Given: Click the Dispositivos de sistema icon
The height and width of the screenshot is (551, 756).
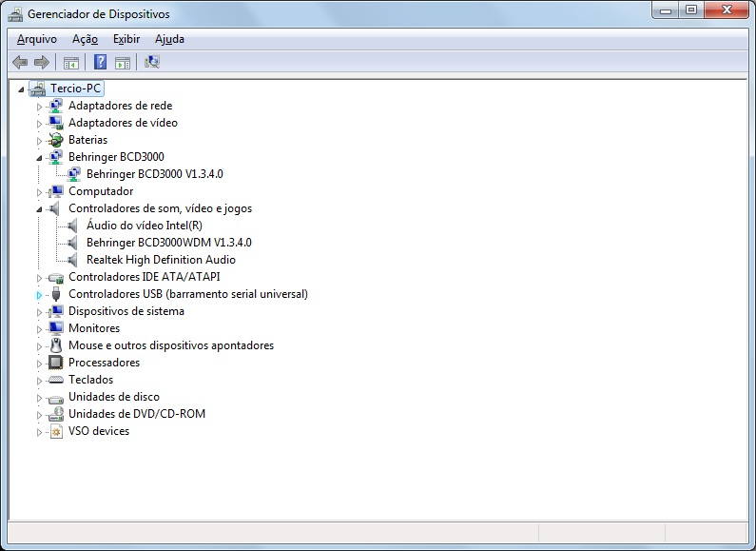Looking at the screenshot, I should (x=56, y=311).
